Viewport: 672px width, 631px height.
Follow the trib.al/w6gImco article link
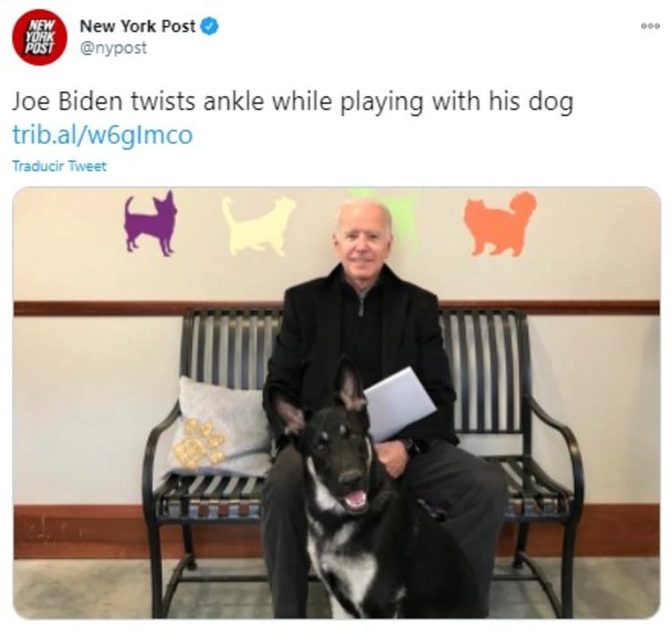(102, 134)
